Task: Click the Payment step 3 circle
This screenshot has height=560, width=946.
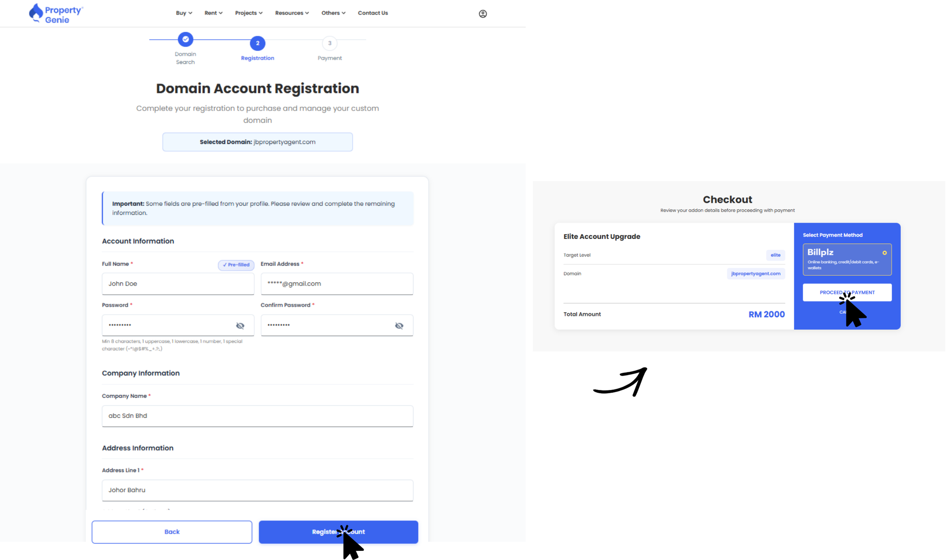Action: 329,43
